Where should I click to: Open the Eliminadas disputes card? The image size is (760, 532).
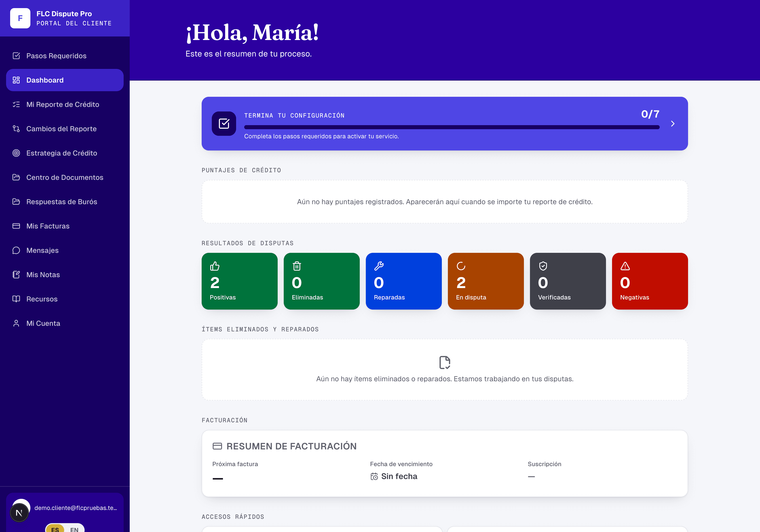click(x=322, y=281)
